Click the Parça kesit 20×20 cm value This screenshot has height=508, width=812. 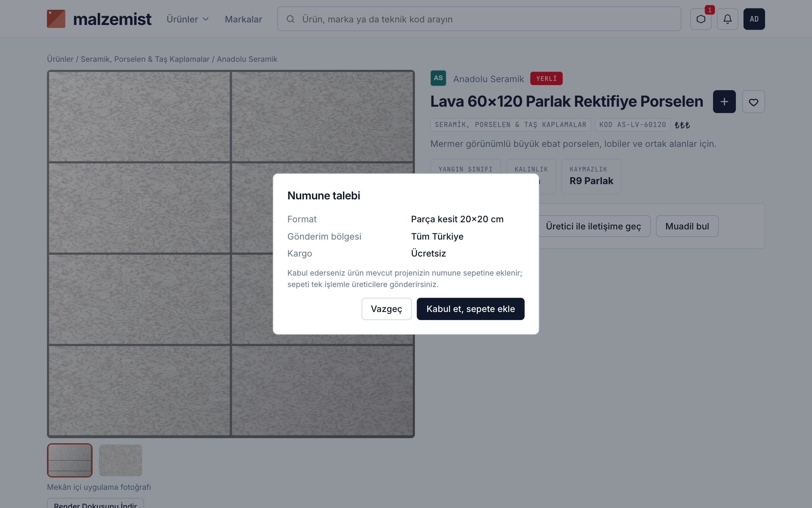pyautogui.click(x=457, y=219)
